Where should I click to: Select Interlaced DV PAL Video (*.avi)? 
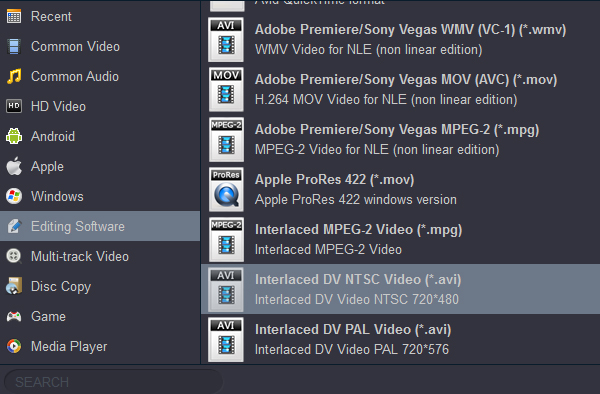[x=400, y=340]
